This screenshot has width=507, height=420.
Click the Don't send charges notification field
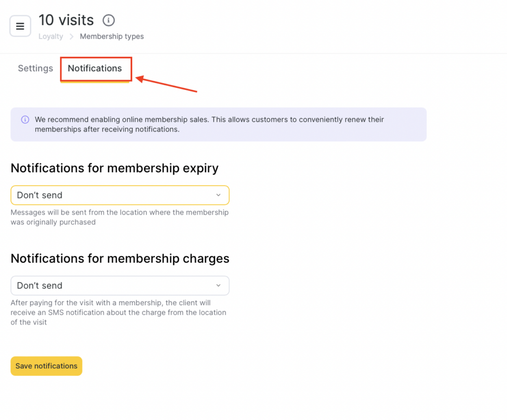click(x=114, y=285)
